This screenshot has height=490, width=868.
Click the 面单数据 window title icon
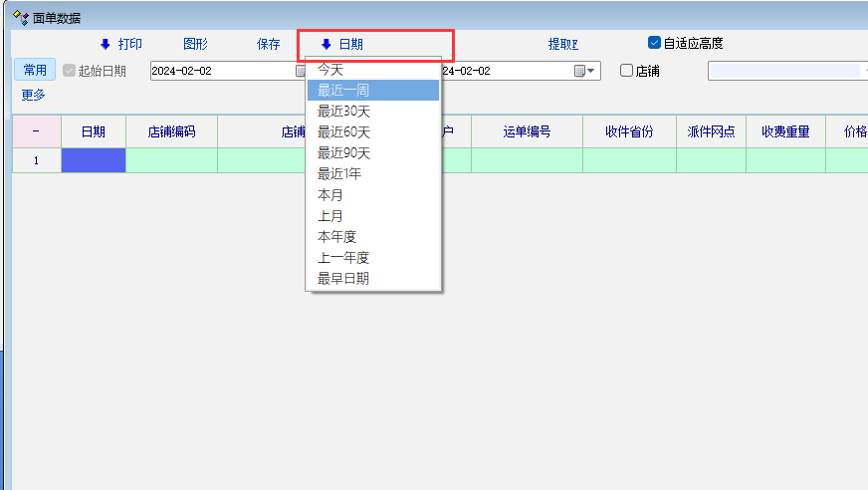point(19,17)
